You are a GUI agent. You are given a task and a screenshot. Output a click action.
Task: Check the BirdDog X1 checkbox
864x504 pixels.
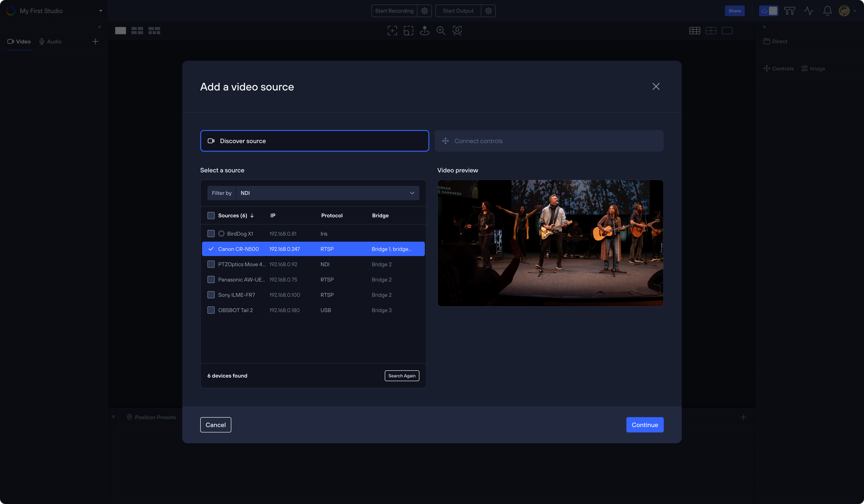[x=211, y=234]
